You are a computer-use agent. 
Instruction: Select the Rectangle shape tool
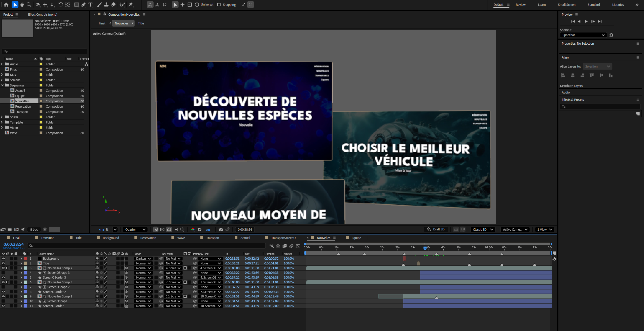pyautogui.click(x=77, y=5)
